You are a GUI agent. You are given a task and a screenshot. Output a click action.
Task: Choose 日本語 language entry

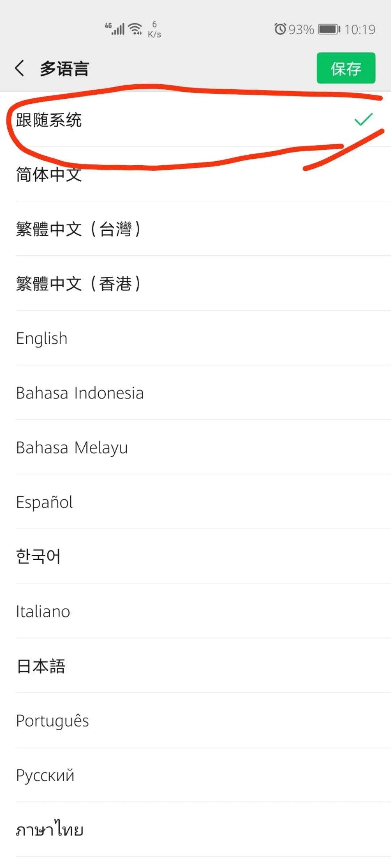pos(195,666)
